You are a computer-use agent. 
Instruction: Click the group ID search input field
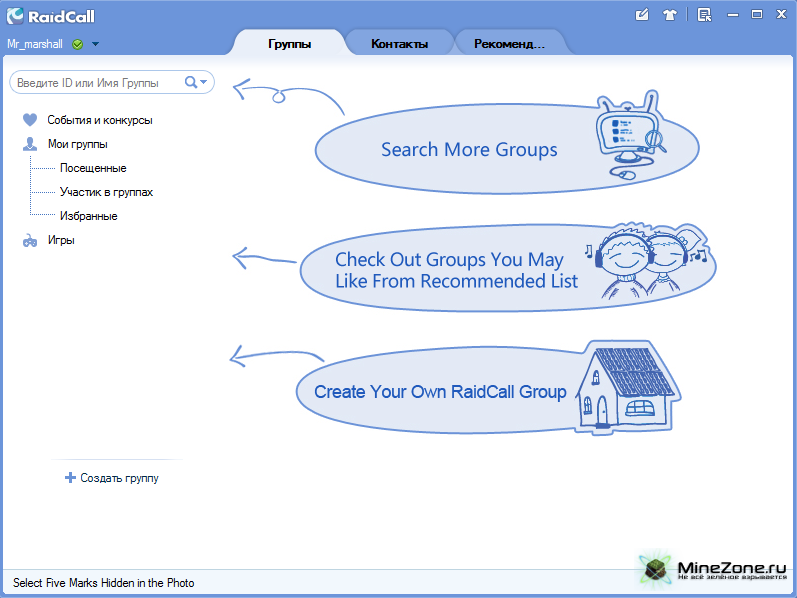(95, 82)
